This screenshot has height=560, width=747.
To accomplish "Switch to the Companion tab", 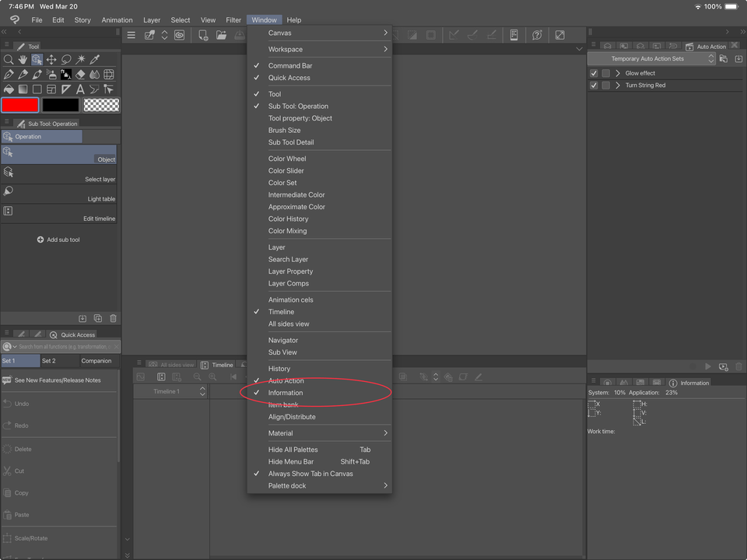I will tap(99, 361).
